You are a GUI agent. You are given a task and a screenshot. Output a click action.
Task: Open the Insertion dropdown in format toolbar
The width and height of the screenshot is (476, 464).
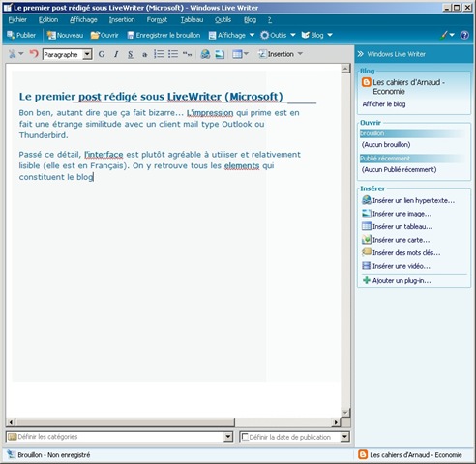point(281,54)
